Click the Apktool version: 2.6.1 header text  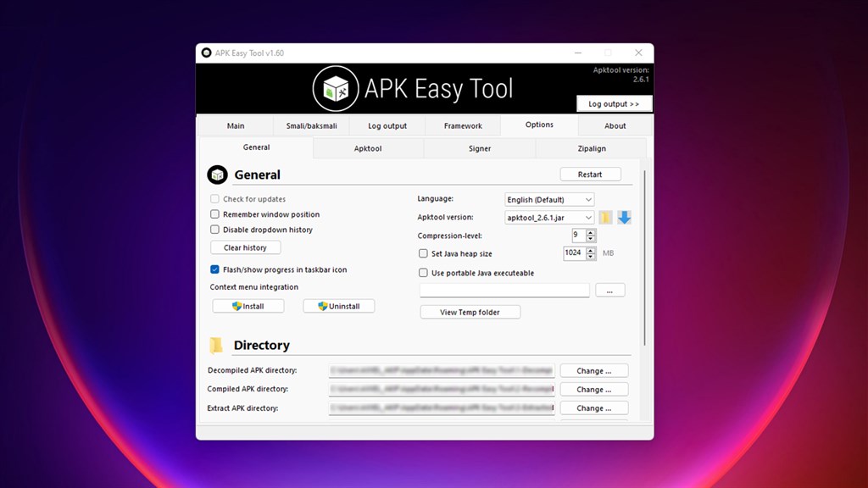(621, 75)
